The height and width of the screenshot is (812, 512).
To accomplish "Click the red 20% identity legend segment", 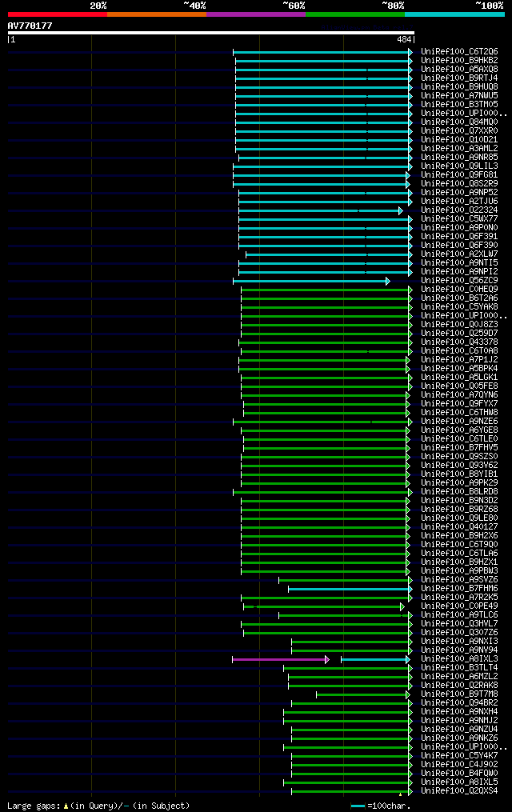I will pyautogui.click(x=58, y=14).
